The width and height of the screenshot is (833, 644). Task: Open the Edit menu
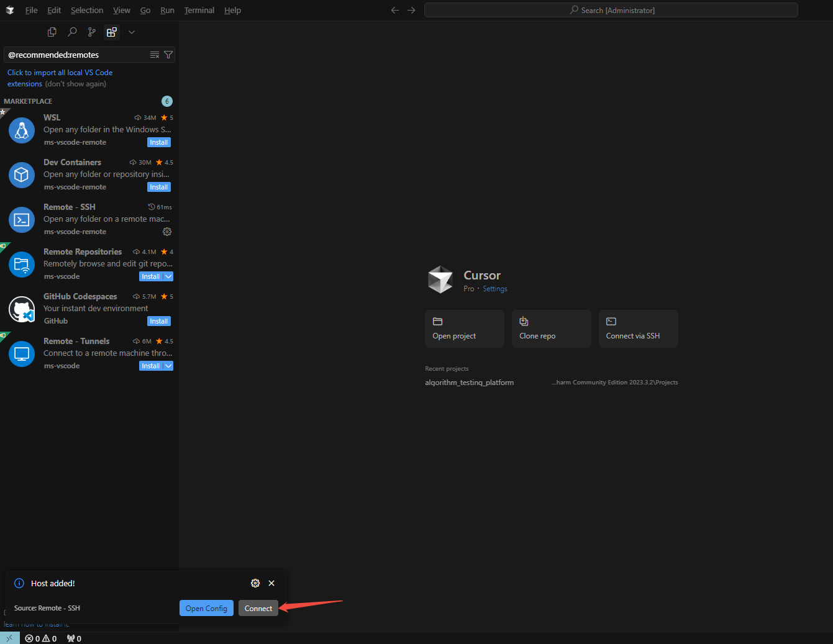(54, 11)
